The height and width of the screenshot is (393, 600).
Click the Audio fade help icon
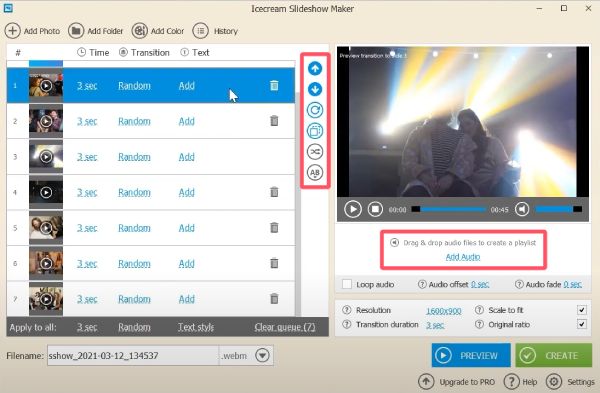tap(519, 284)
